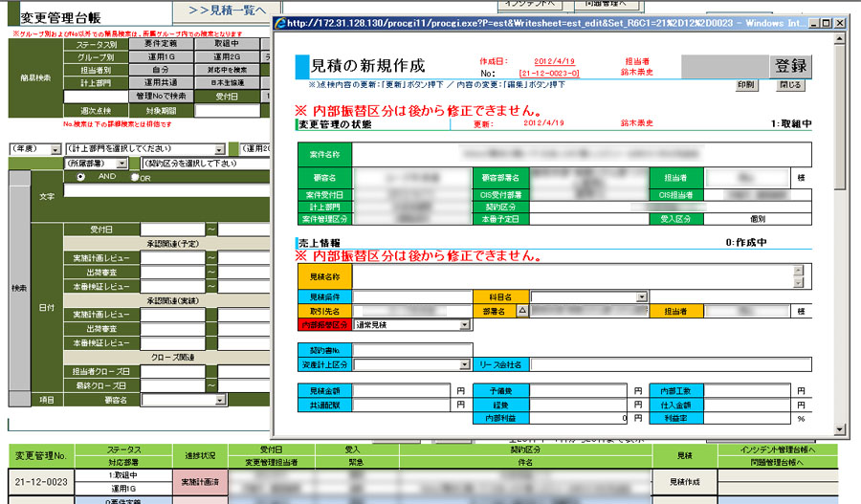Image resolution: width=861 pixels, height=504 pixels.
Task: Click the 対応中を検索 button
Action: 227,70
